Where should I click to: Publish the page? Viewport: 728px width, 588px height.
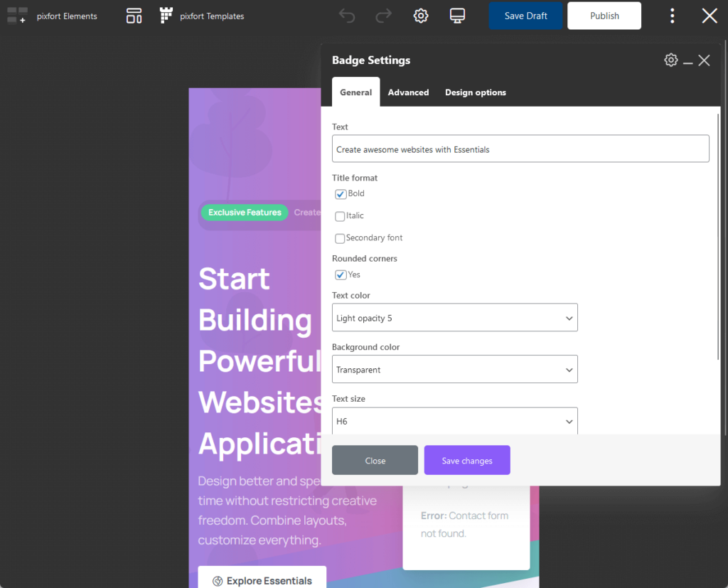[x=604, y=15]
